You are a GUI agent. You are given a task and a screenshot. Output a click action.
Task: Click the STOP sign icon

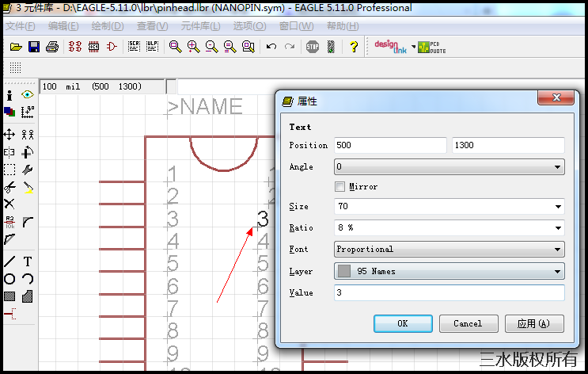pyautogui.click(x=313, y=47)
